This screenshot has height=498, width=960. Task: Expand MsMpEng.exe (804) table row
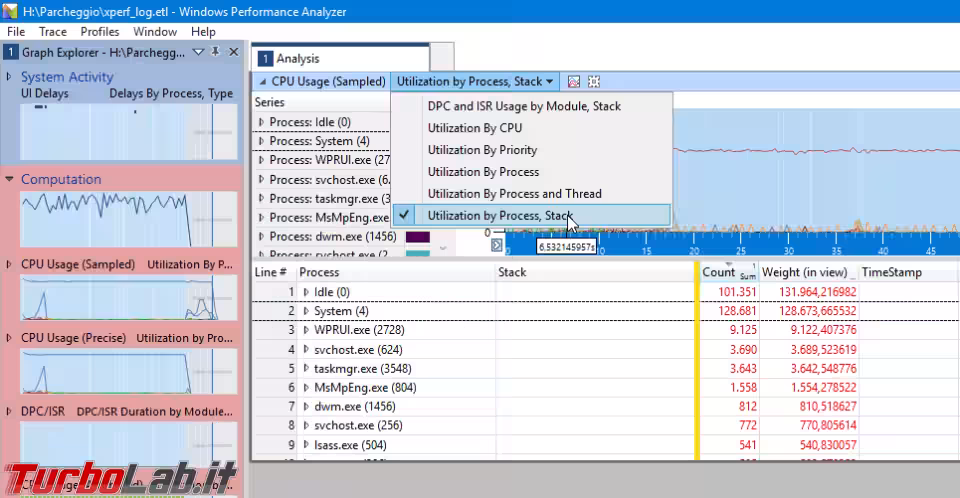point(306,388)
